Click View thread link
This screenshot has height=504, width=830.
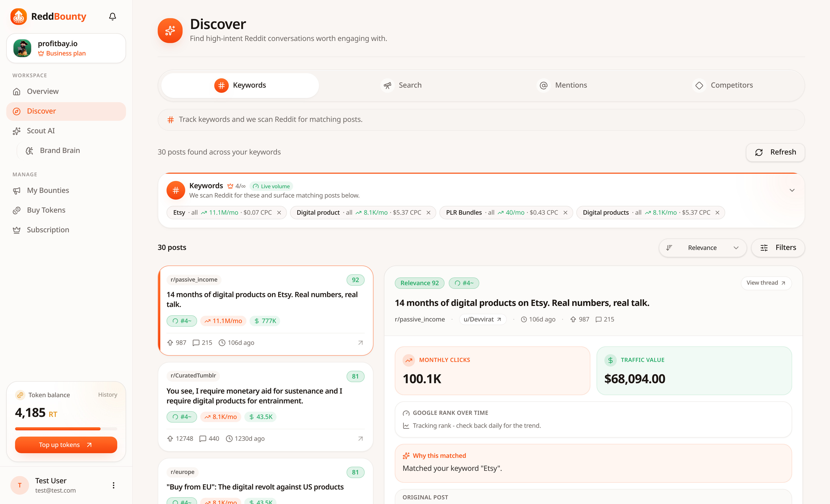pos(766,283)
